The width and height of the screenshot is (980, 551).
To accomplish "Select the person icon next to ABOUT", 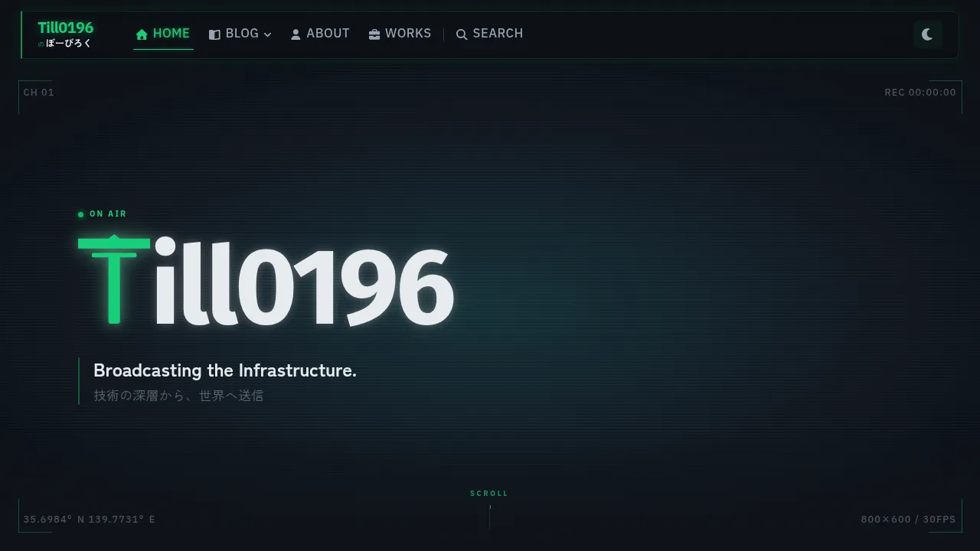I will tap(296, 34).
